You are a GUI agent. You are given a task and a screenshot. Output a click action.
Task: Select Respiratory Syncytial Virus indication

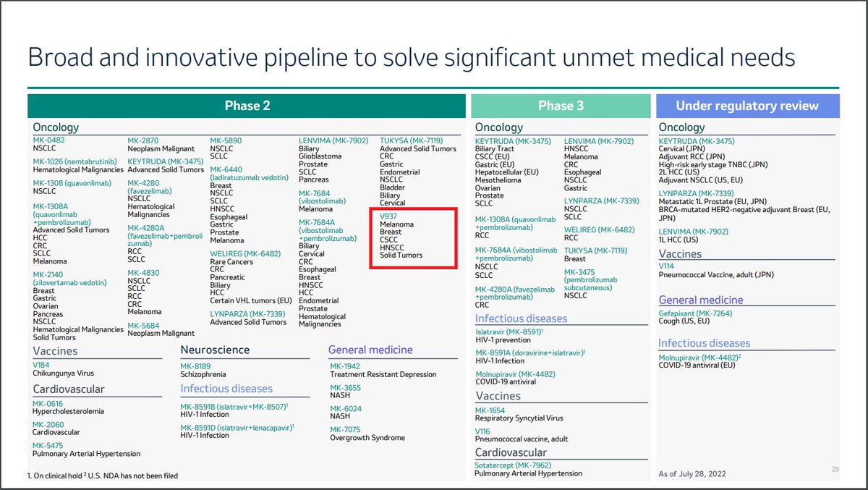[519, 418]
